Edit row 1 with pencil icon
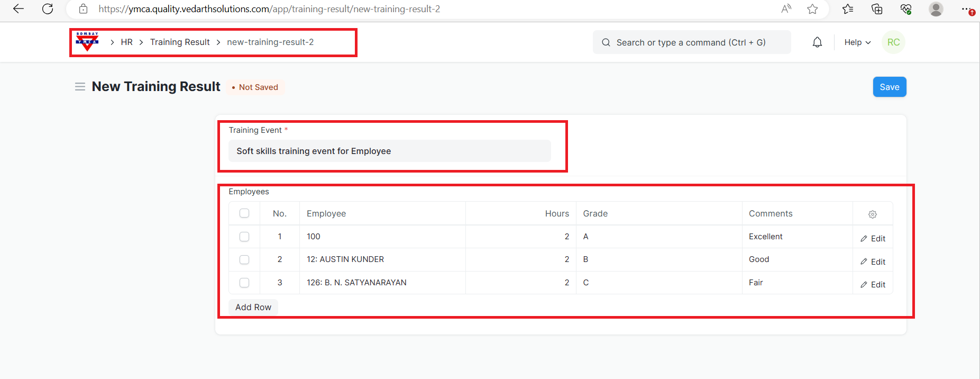 point(873,239)
